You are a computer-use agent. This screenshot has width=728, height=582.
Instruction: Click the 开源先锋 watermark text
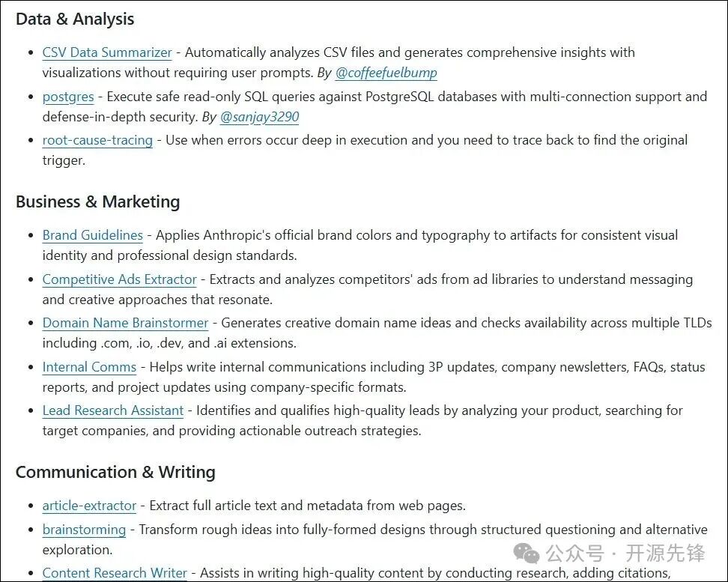[665, 554]
